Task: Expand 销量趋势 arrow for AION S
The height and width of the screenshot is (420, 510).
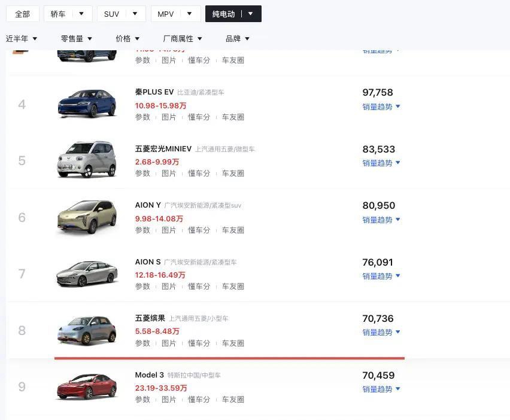Action: point(398,276)
